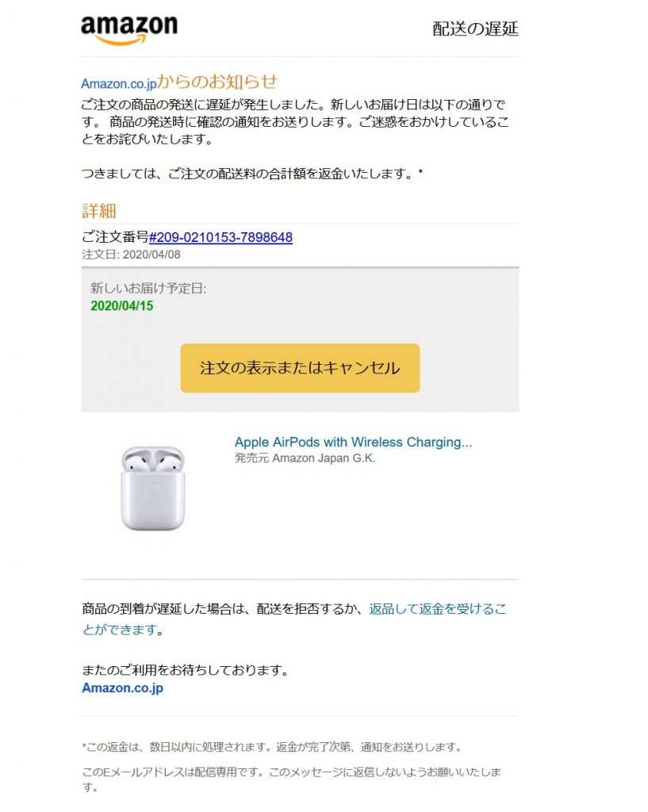Click the 発売元 Amazon Japan G.K. seller text

pos(305,458)
